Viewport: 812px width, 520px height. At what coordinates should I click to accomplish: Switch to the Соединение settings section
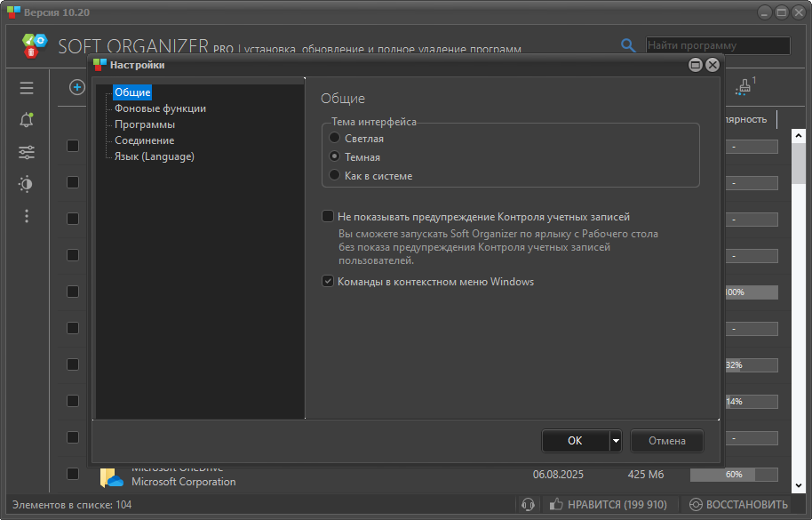tap(147, 140)
